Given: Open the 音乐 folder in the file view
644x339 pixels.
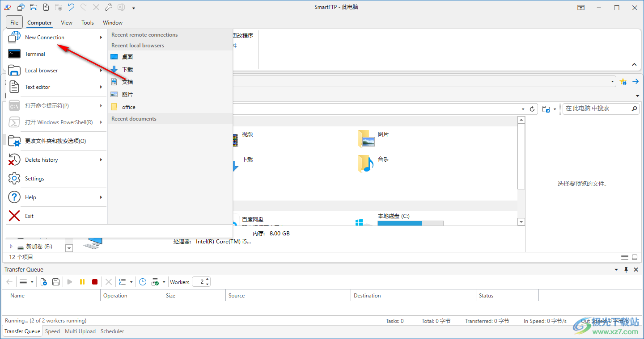Looking at the screenshot, I should [x=373, y=163].
